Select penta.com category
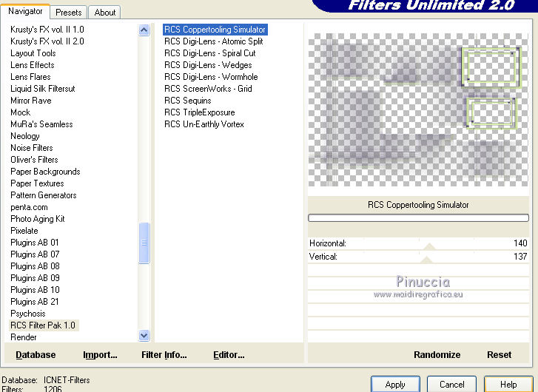 click(29, 207)
